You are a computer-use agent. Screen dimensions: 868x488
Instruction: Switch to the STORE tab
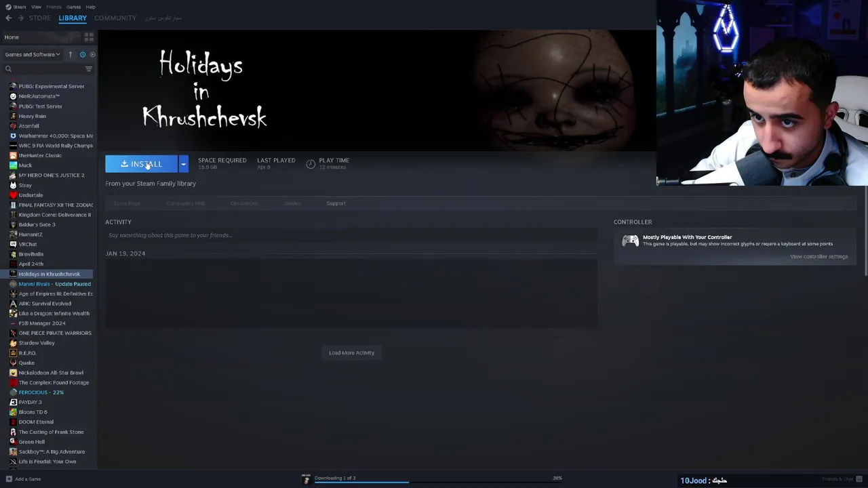click(x=39, y=18)
